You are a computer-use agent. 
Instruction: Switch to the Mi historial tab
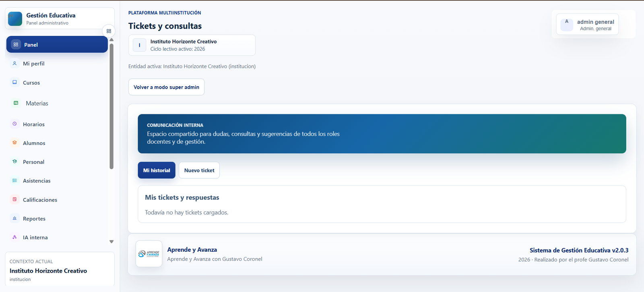pos(157,170)
